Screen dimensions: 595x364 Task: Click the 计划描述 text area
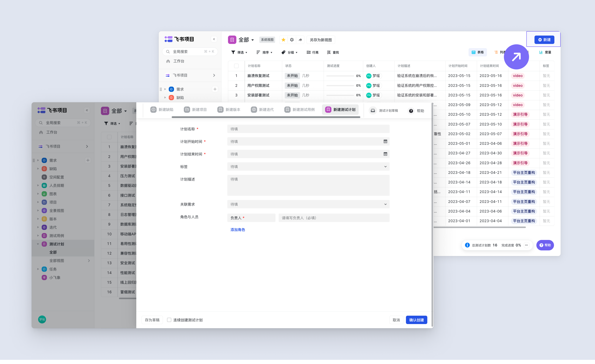pos(308,185)
